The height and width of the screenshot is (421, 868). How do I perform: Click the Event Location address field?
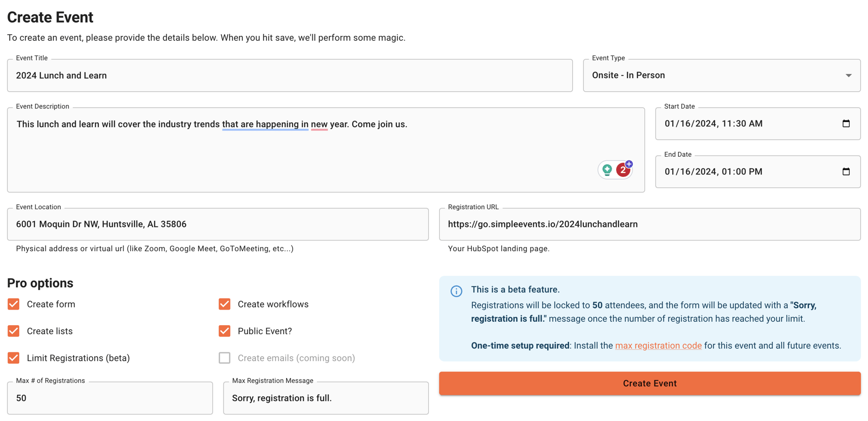coord(218,224)
